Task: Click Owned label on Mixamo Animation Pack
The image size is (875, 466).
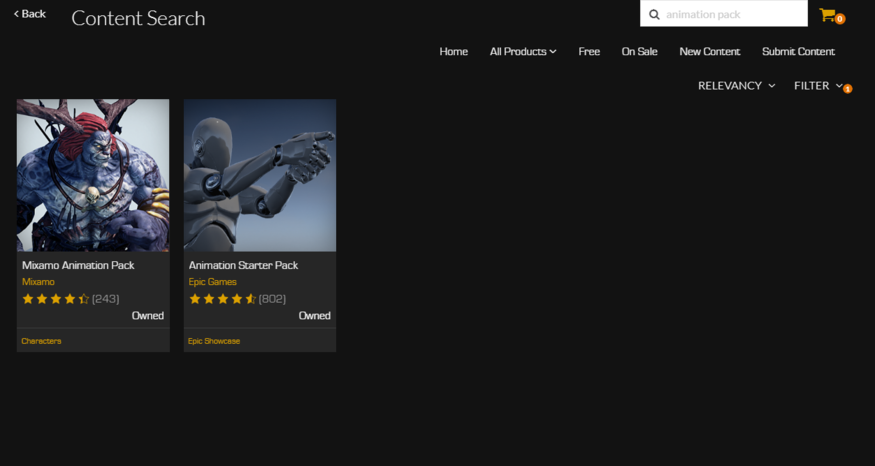Action: coord(147,315)
